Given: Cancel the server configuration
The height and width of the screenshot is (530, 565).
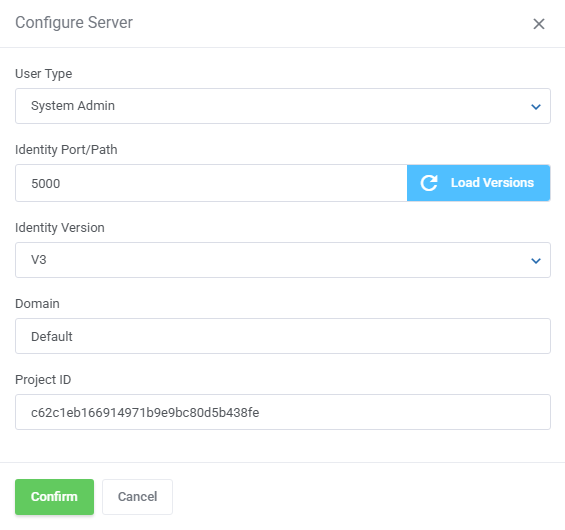Looking at the screenshot, I should click(x=137, y=497).
